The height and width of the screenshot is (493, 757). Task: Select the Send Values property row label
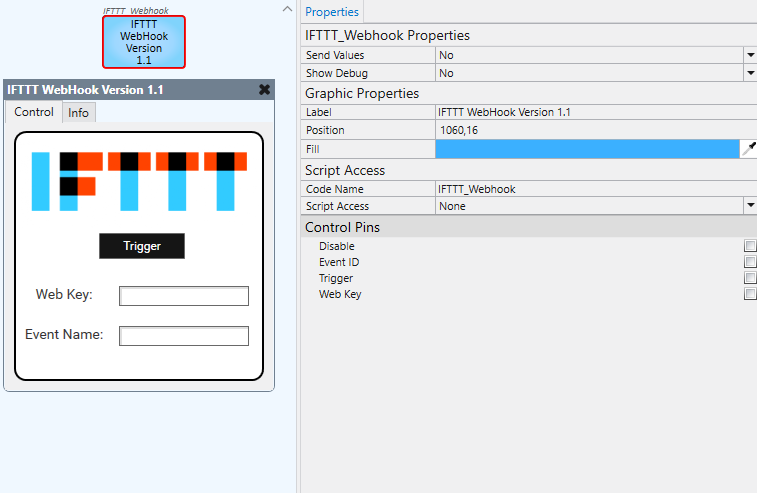click(335, 55)
